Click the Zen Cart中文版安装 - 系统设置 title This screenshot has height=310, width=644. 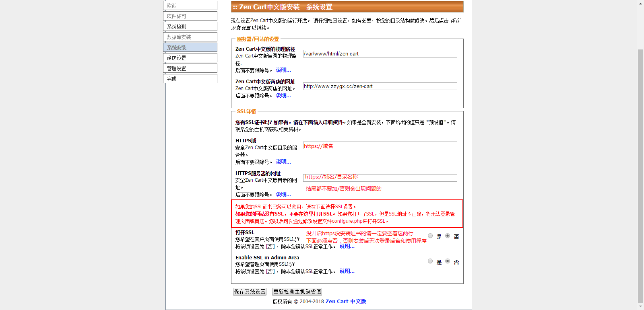pos(283,7)
